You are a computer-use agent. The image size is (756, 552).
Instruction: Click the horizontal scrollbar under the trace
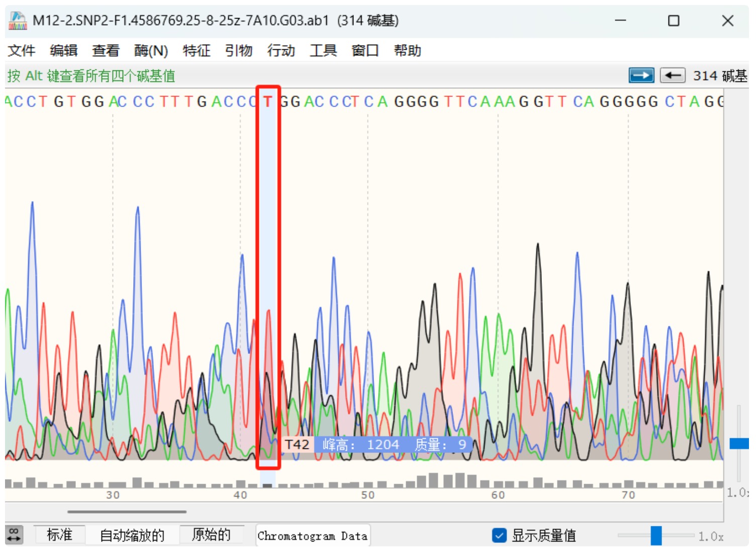click(x=127, y=512)
